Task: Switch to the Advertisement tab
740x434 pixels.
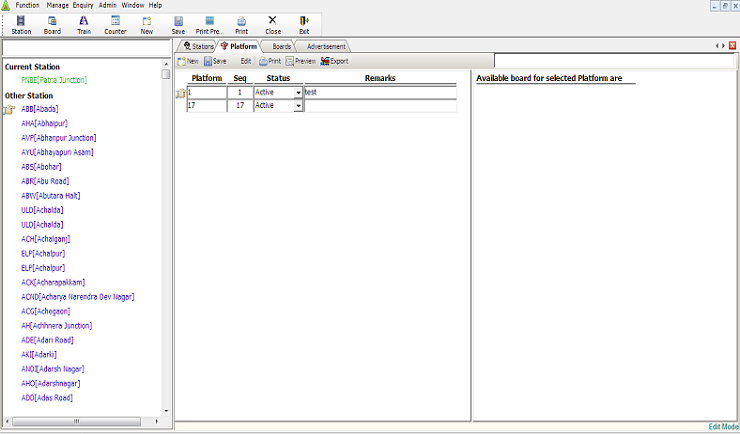Action: pyautogui.click(x=326, y=46)
